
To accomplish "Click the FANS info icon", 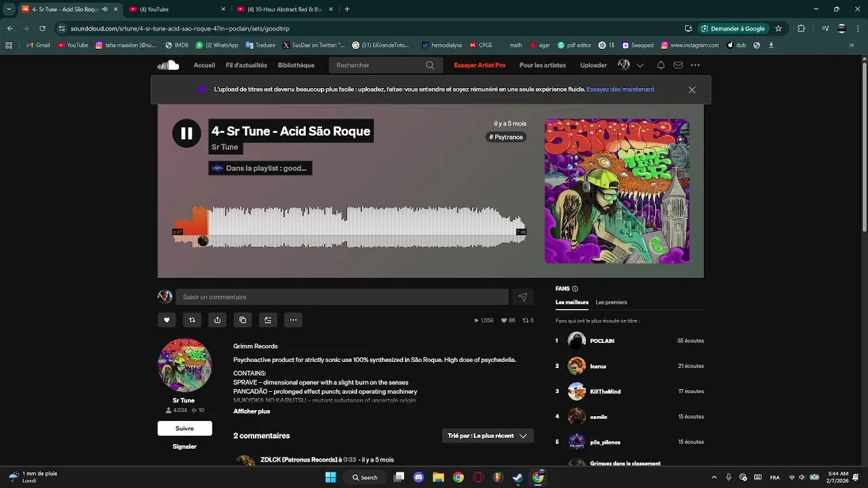I will coord(575,289).
